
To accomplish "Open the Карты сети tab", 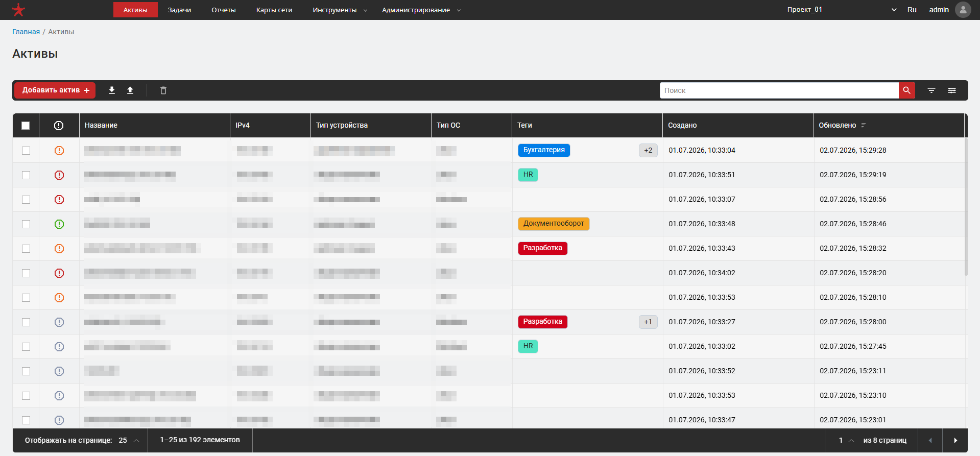I will pyautogui.click(x=274, y=10).
